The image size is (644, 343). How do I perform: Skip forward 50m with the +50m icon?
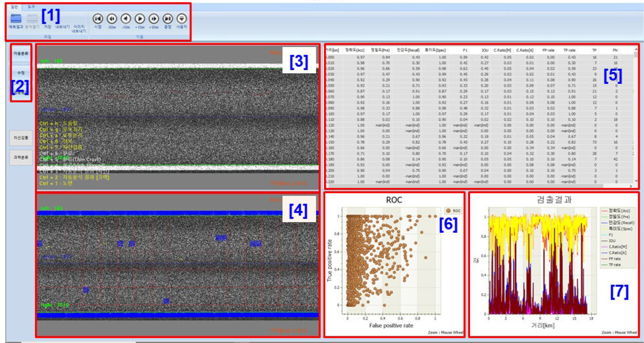[x=154, y=19]
